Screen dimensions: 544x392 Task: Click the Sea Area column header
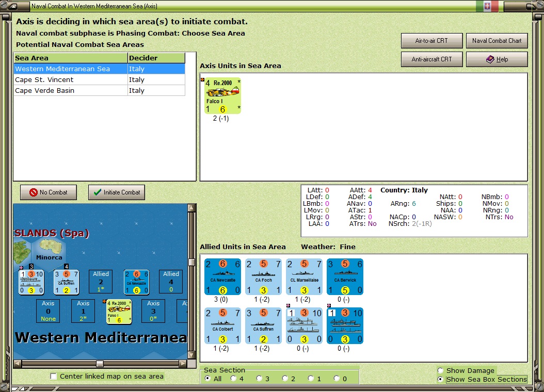pyautogui.click(x=71, y=58)
